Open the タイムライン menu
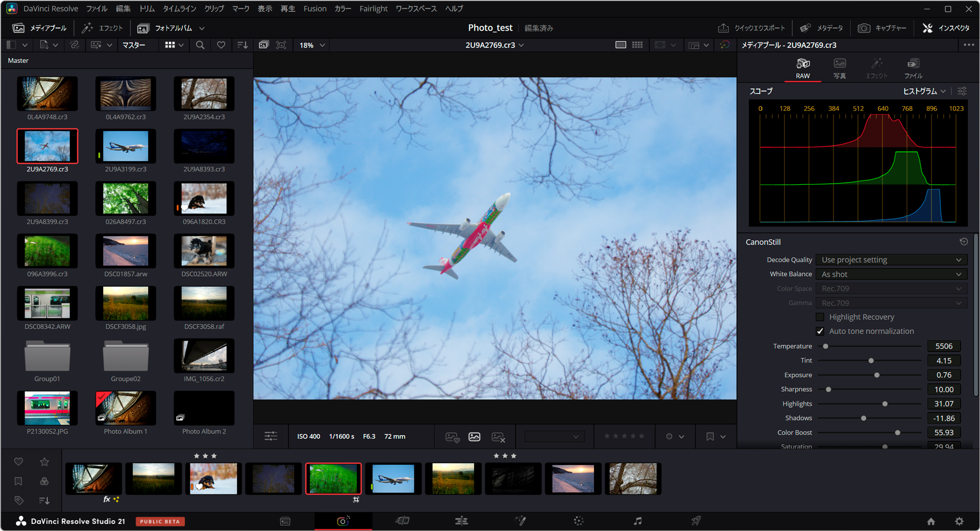Viewport: 980px width, 531px height. [179, 9]
